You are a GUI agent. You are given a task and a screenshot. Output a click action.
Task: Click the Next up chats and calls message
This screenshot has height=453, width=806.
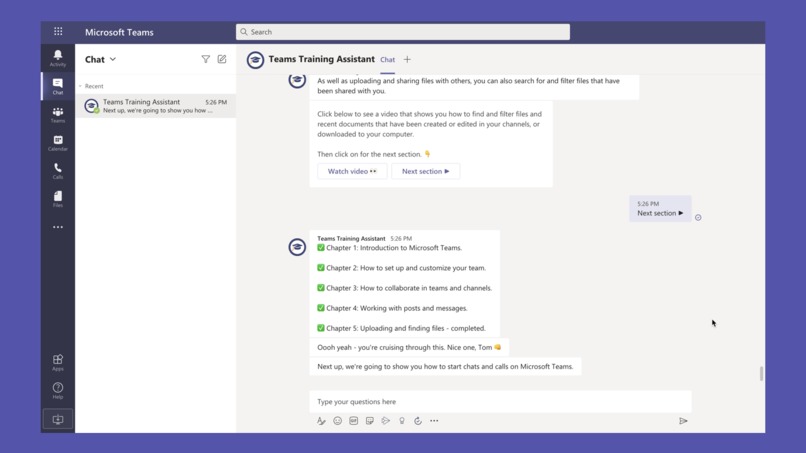(x=445, y=367)
